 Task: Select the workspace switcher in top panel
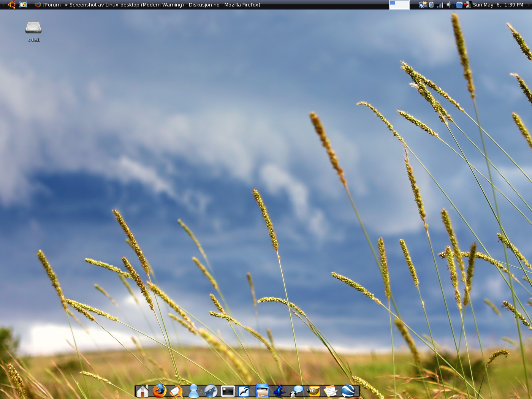coord(399,5)
